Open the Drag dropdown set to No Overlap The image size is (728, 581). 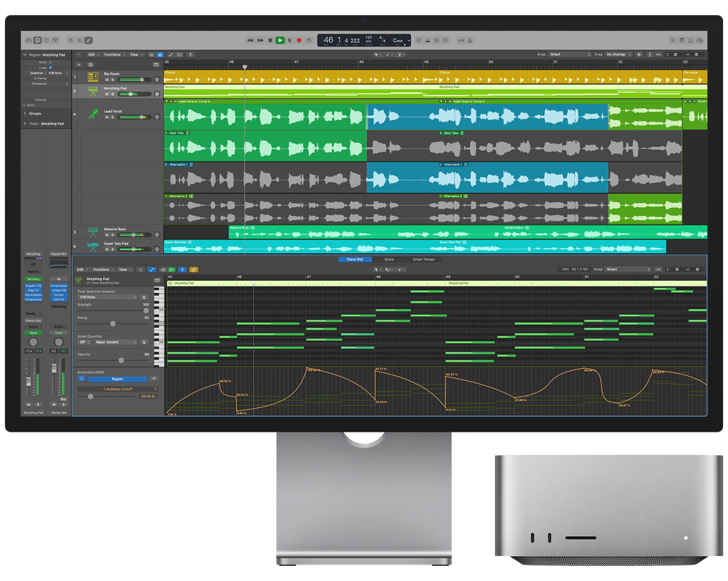pos(619,55)
